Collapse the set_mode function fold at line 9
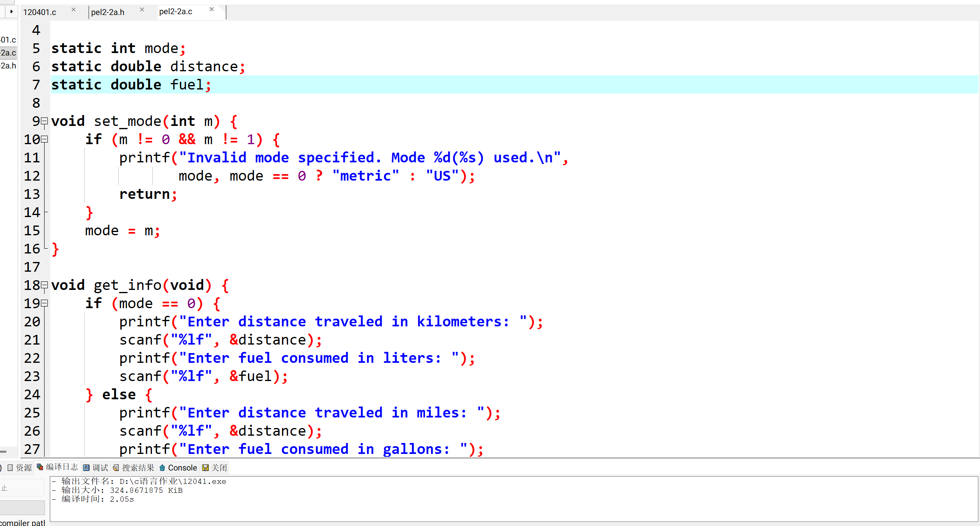Image resolution: width=980 pixels, height=526 pixels. (45, 121)
